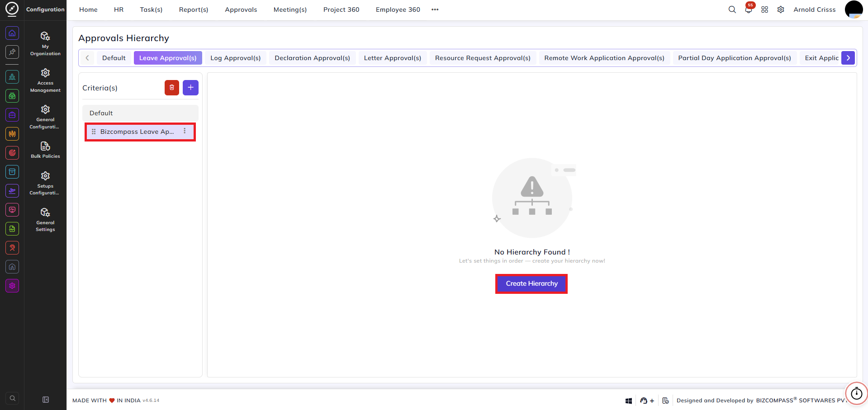Click the support headset plus icon
868x410 pixels.
click(x=647, y=401)
